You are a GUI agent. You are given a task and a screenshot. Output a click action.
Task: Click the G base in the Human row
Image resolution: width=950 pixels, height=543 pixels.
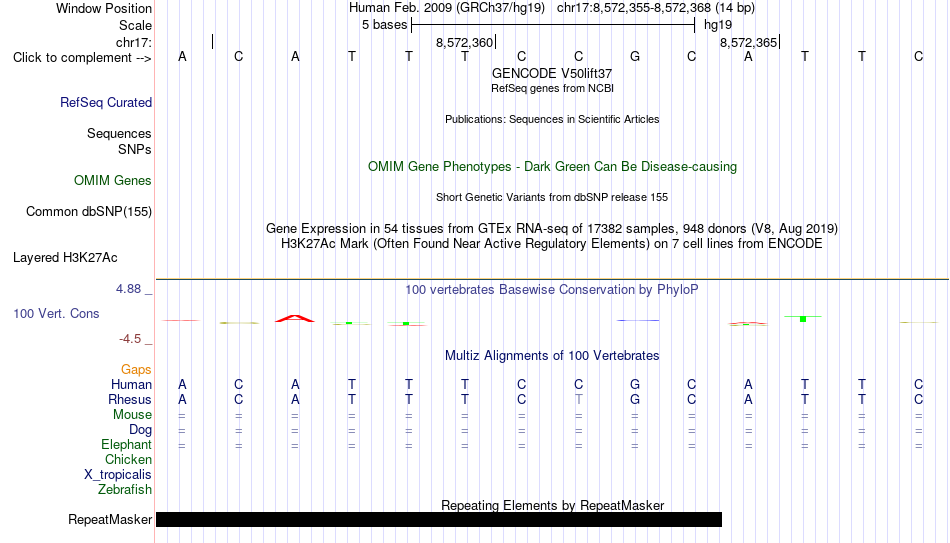pyautogui.click(x=635, y=384)
